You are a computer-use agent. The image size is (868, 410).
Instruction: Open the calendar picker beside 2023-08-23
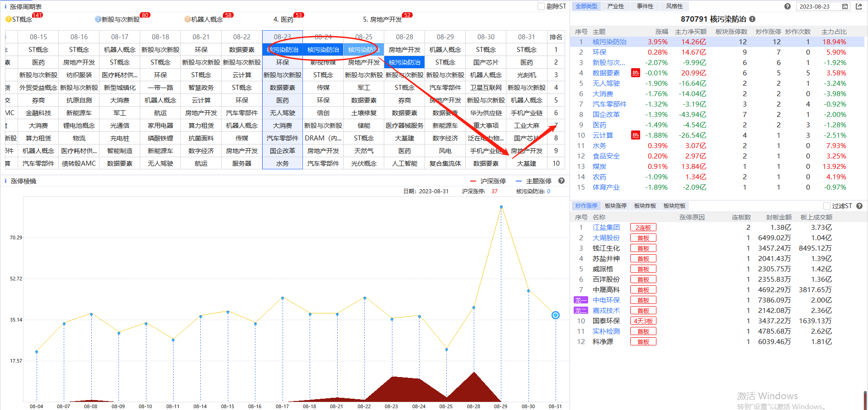tap(845, 6)
